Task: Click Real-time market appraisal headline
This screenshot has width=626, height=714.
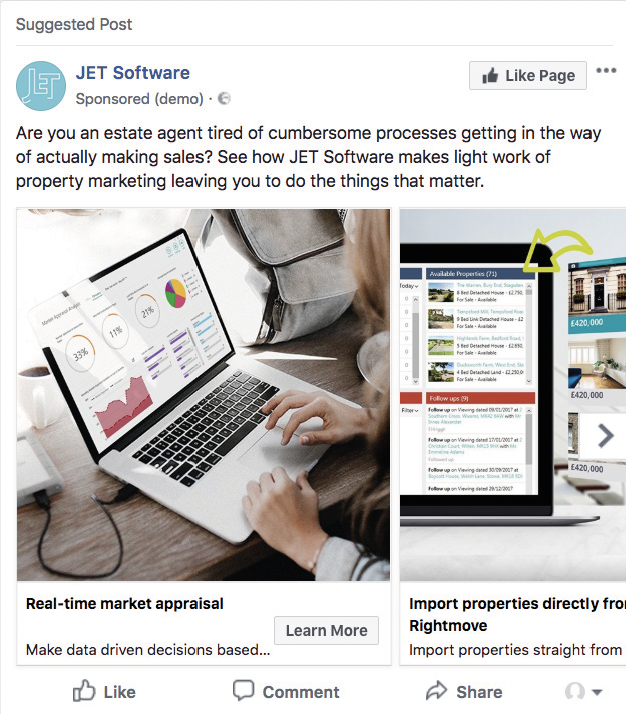Action: click(125, 603)
